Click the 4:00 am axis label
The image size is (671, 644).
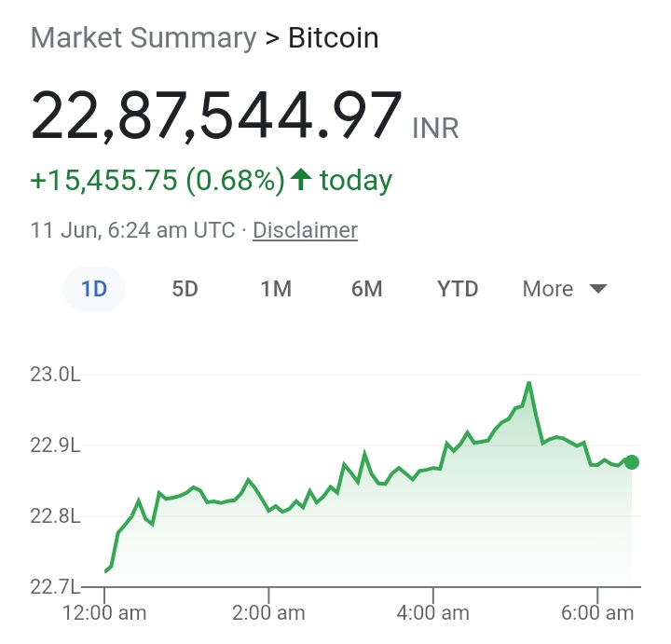tap(432, 613)
